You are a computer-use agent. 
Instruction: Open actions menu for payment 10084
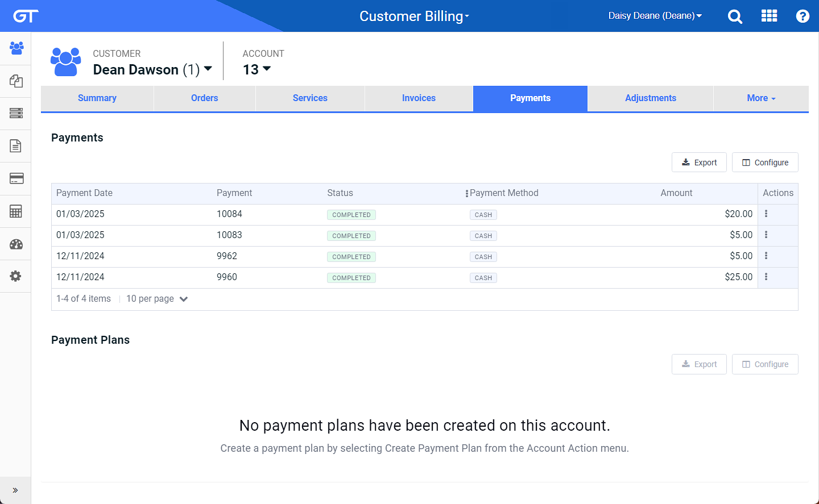tap(766, 214)
